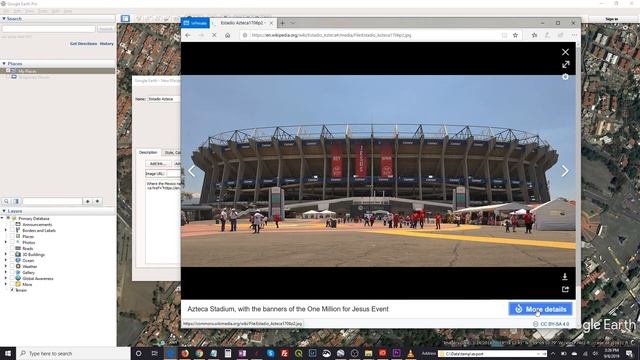Toggle the 3D Buildings layer checkbox
The height and width of the screenshot is (360, 640).
(x=12, y=254)
